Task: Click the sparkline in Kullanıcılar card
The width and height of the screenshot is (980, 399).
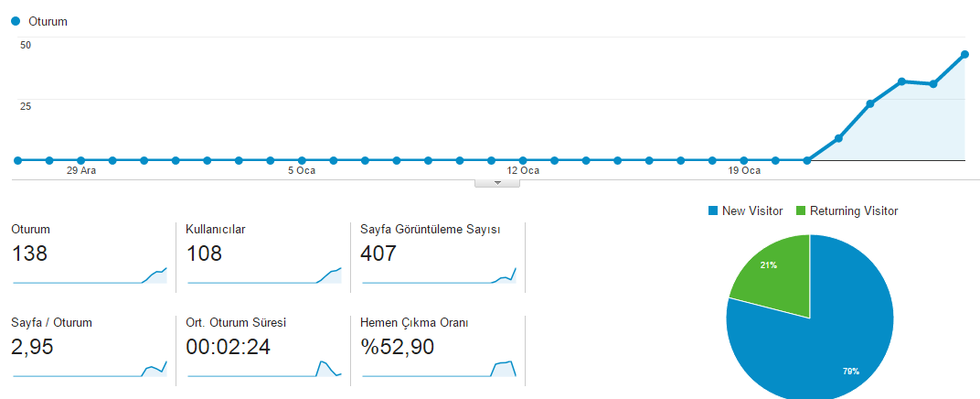Action: click(264, 275)
